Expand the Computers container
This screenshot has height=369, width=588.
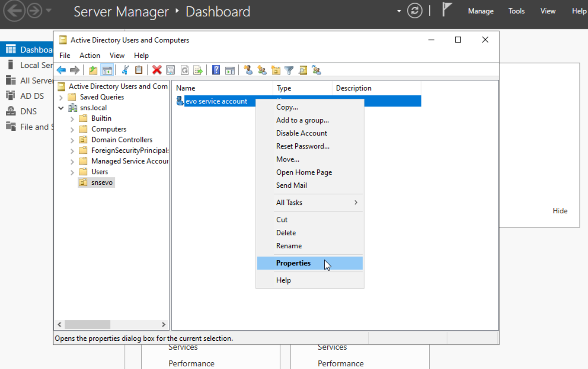coord(72,129)
